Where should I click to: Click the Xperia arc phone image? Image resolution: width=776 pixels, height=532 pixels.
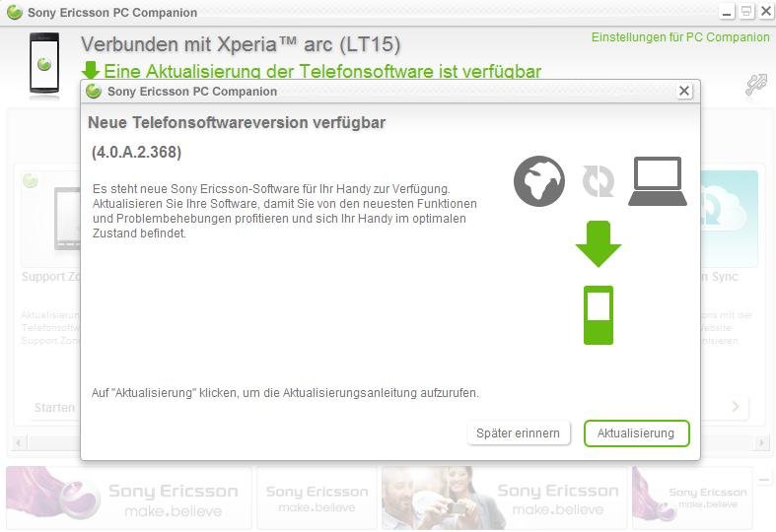point(44,63)
